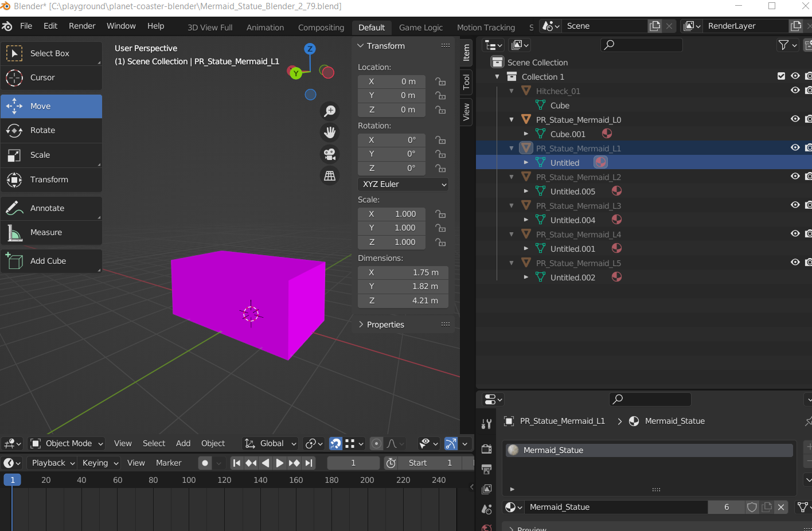Open viewport Add menu
The image size is (812, 531).
click(183, 443)
